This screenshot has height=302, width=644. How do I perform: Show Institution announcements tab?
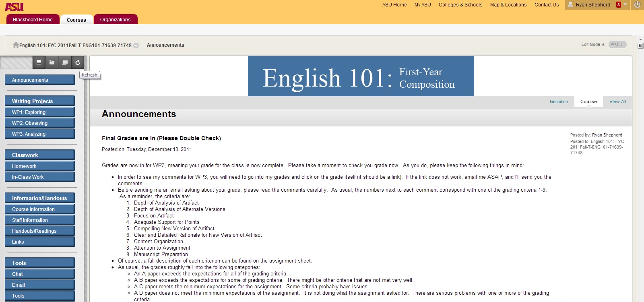pyautogui.click(x=559, y=101)
